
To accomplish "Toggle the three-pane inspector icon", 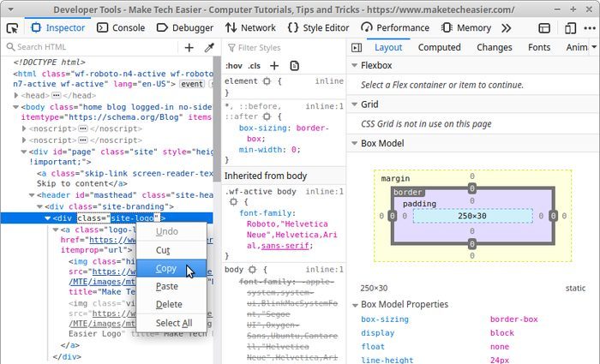I will 357,47.
